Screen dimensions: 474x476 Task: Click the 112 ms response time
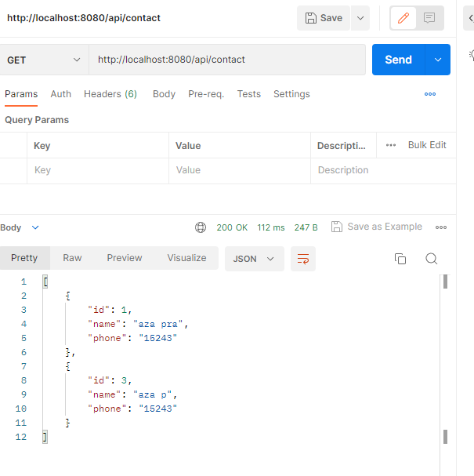(271, 227)
